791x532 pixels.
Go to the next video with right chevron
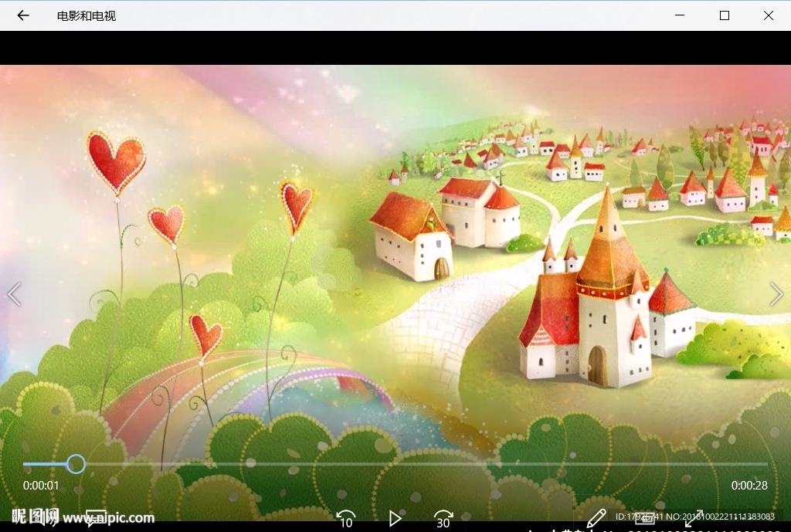click(776, 294)
